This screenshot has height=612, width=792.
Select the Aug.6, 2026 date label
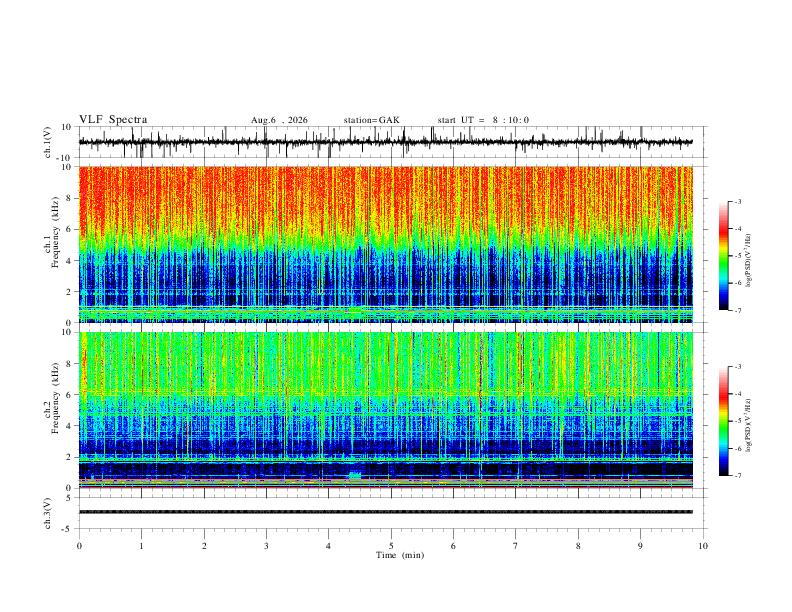tap(279, 120)
